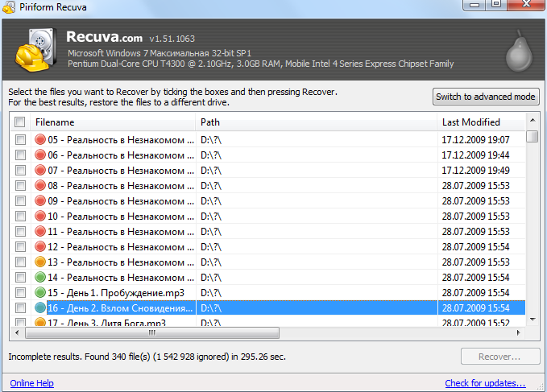Select row 15 - День 1. Пробуждение.mp3

click(267, 293)
